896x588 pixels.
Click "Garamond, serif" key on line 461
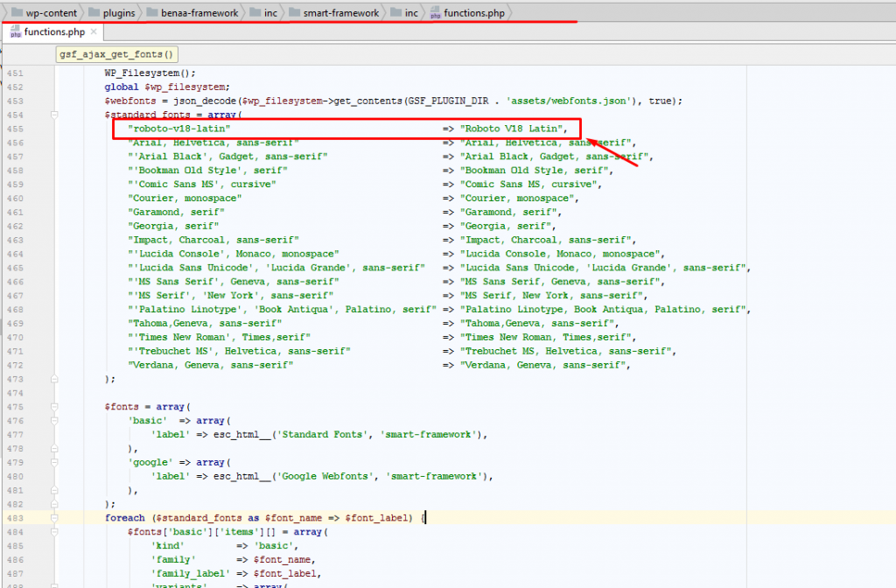(176, 212)
